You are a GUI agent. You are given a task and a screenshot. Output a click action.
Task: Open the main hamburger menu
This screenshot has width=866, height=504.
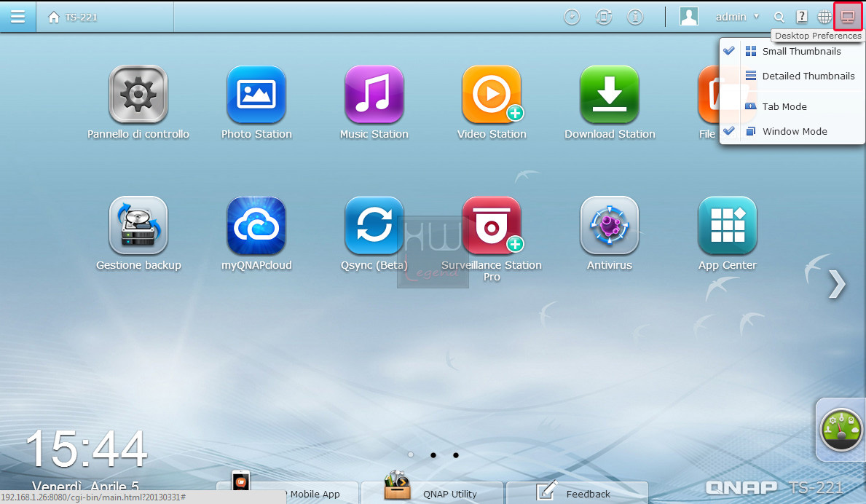[x=17, y=17]
